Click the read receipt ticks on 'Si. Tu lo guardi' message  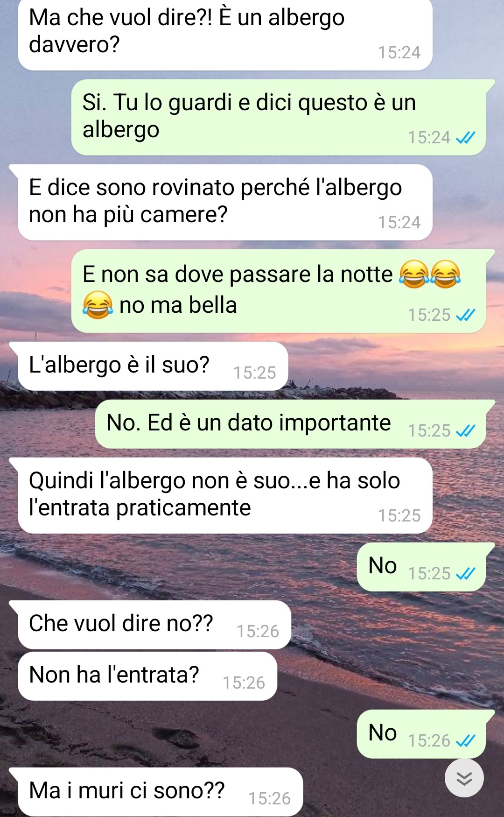(x=465, y=137)
